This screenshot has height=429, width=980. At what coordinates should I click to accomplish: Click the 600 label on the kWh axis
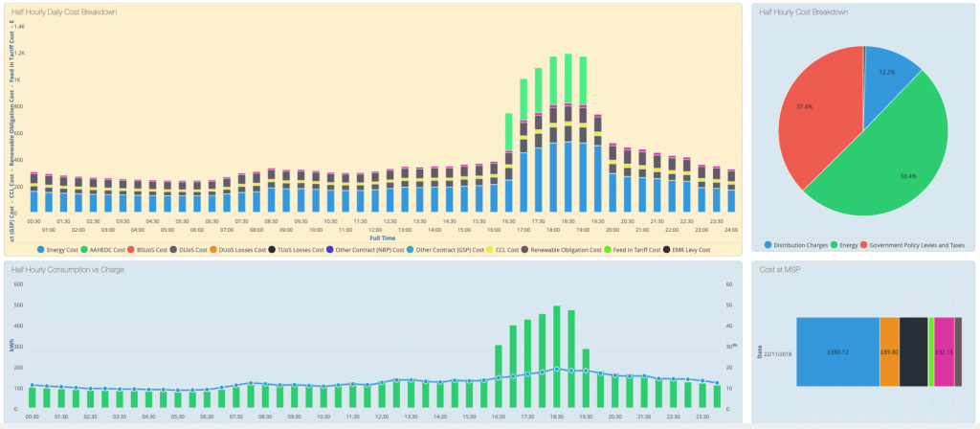[19, 283]
